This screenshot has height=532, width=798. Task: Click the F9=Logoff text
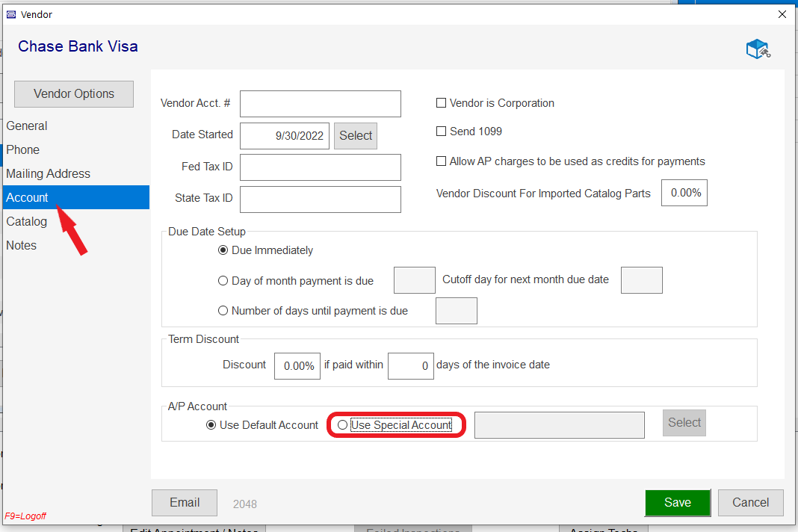coord(25,516)
